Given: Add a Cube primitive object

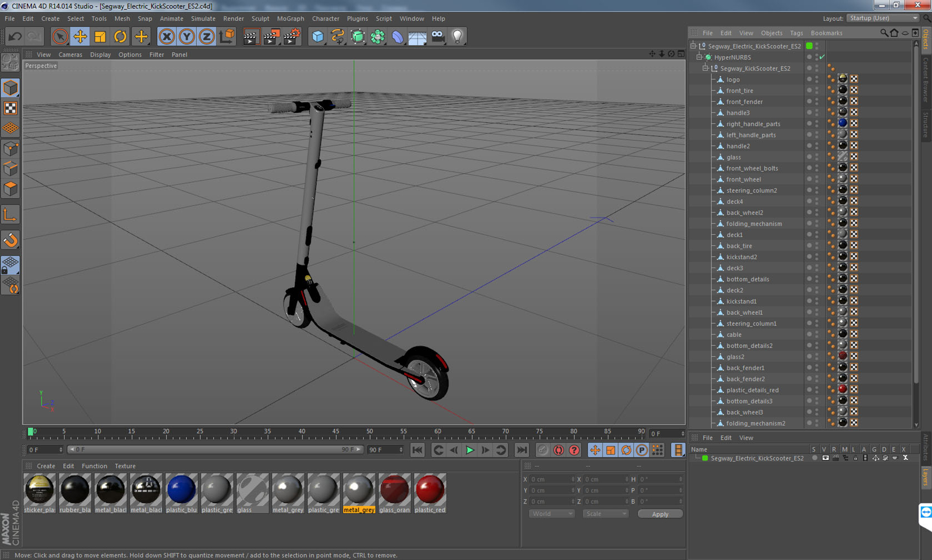Looking at the screenshot, I should coord(318,36).
